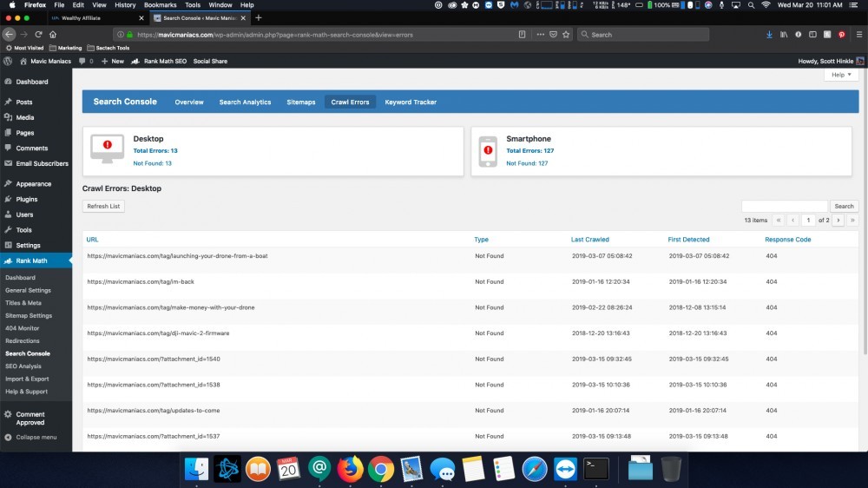Open the Firefox downloads arrow

[x=769, y=35]
